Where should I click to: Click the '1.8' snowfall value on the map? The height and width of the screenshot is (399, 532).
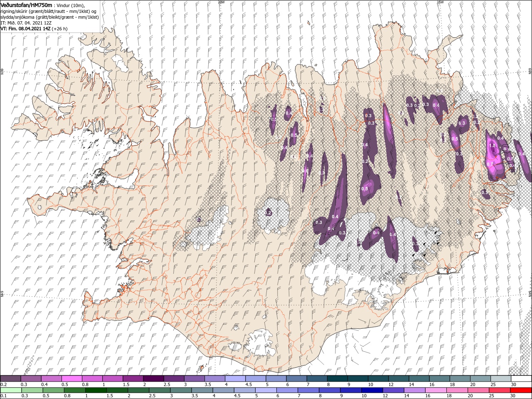[493, 146]
